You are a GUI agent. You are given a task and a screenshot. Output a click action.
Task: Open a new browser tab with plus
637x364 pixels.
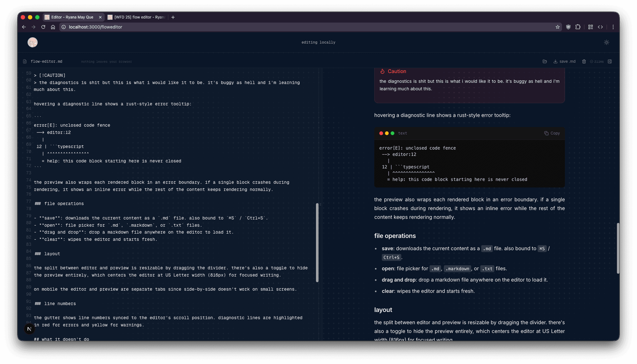(x=173, y=17)
